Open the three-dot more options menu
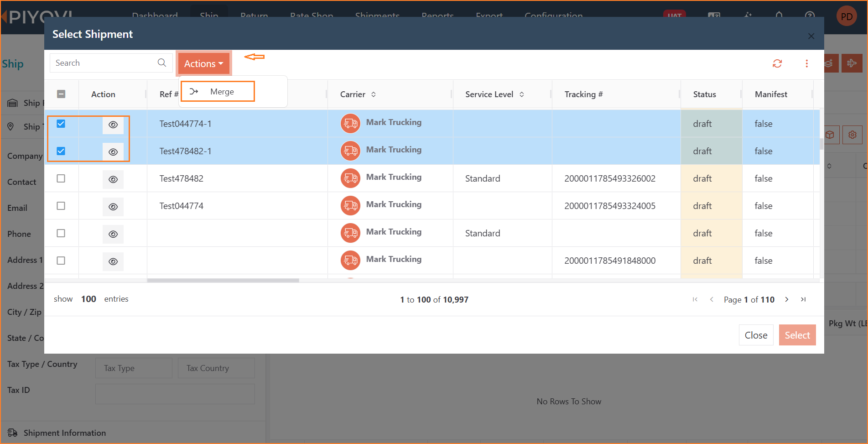868x444 pixels. (x=806, y=63)
